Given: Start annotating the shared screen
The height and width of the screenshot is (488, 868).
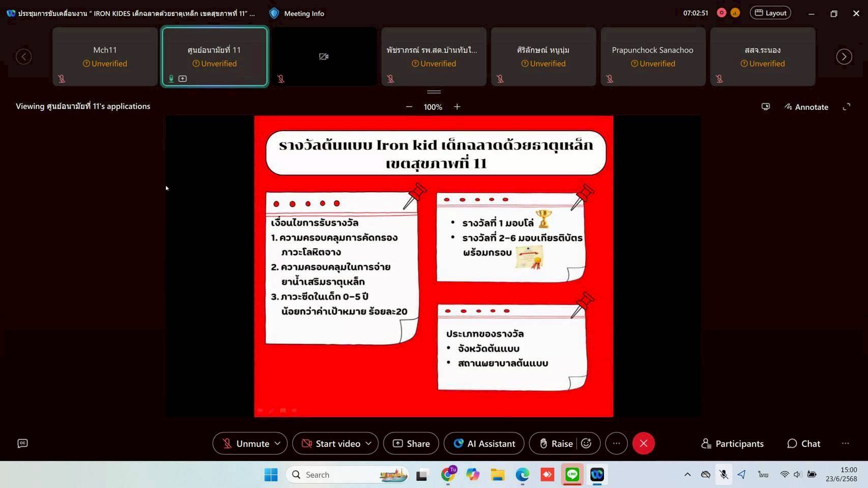Looking at the screenshot, I should [806, 107].
